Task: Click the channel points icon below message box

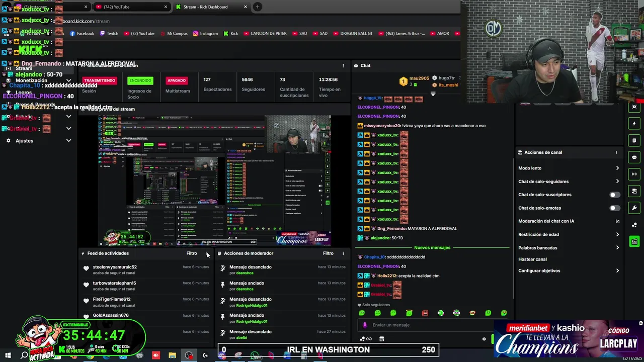Action: pyautogui.click(x=365, y=339)
